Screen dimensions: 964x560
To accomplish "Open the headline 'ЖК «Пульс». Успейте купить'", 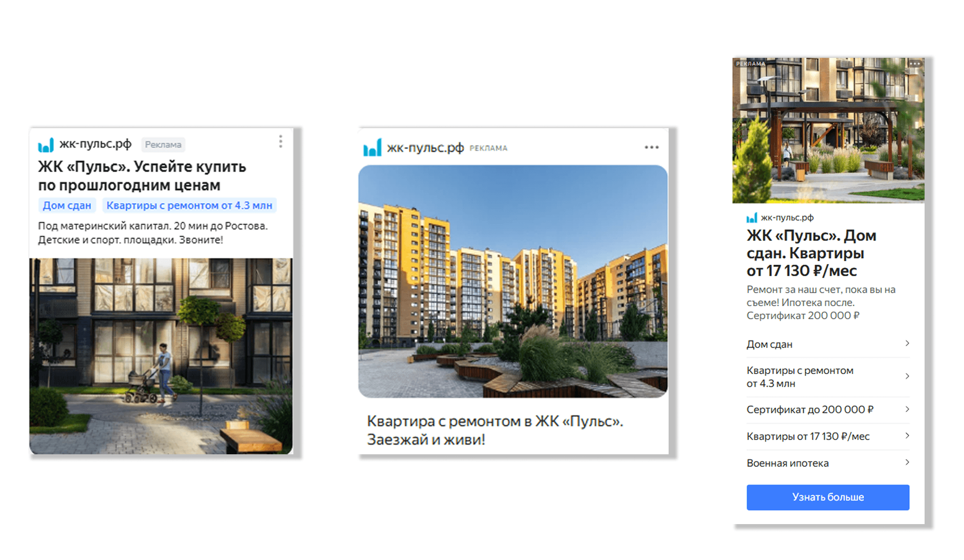I will click(x=142, y=167).
